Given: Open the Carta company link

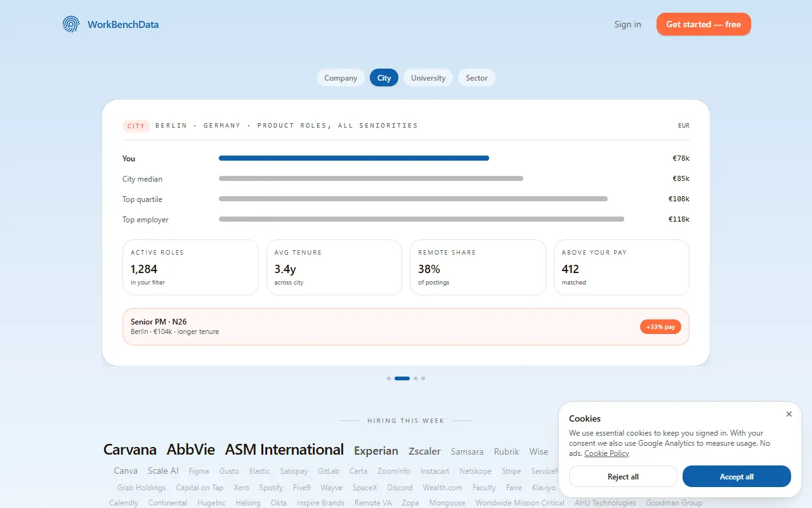Looking at the screenshot, I should point(358,471).
